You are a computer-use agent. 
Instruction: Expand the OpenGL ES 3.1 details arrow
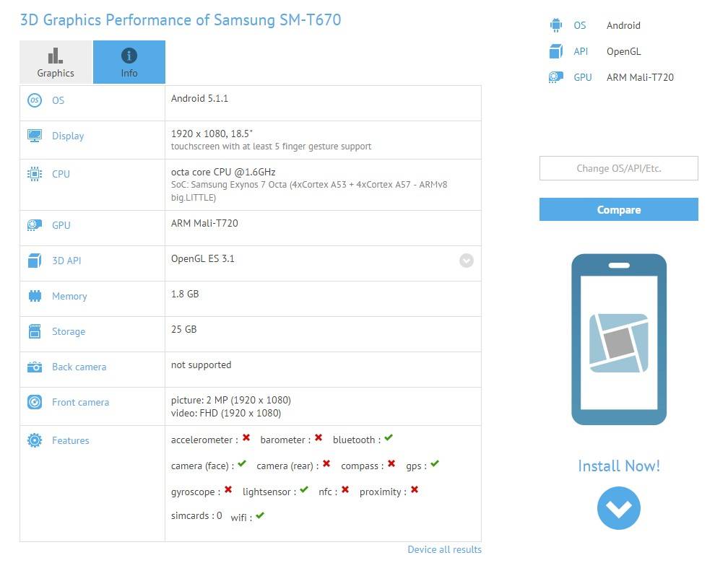point(467,261)
